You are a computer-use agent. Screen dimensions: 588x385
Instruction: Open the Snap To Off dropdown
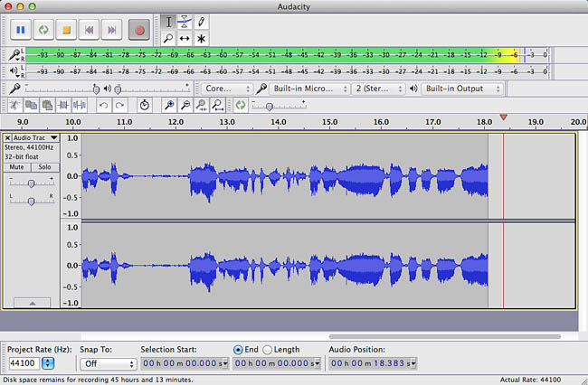[108, 363]
